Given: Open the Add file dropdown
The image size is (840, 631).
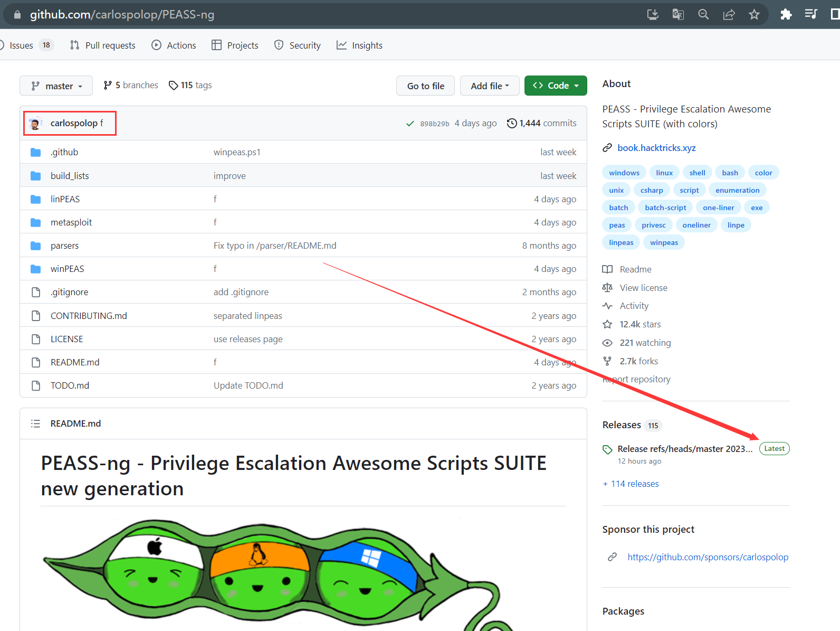Looking at the screenshot, I should [489, 86].
